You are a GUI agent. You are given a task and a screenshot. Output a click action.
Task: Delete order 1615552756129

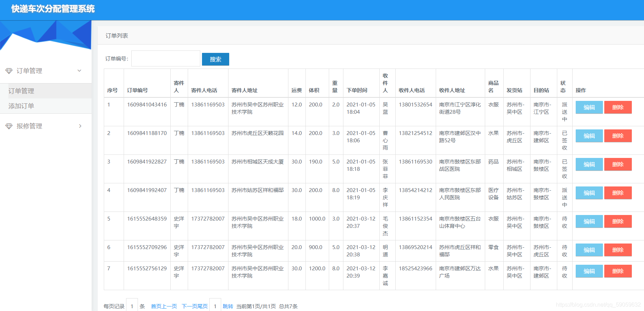618,271
